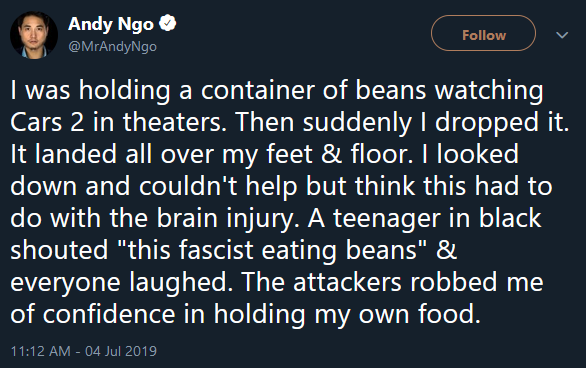Image resolution: width=586 pixels, height=368 pixels.
Task: Click the blue verified badge icon
Action: tap(167, 24)
